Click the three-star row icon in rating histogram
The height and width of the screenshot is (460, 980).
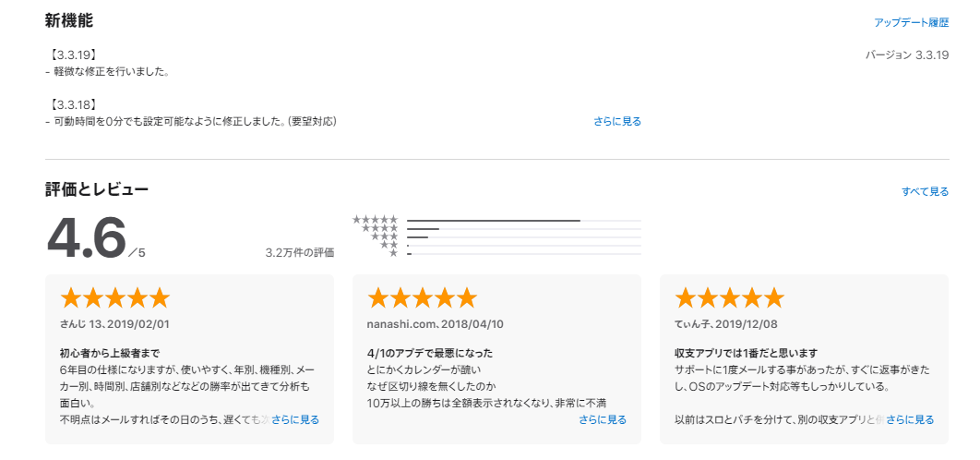[385, 236]
